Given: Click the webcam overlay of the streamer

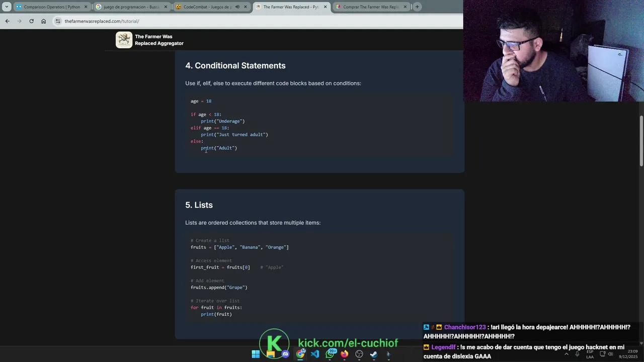Looking at the screenshot, I should pyautogui.click(x=553, y=51).
